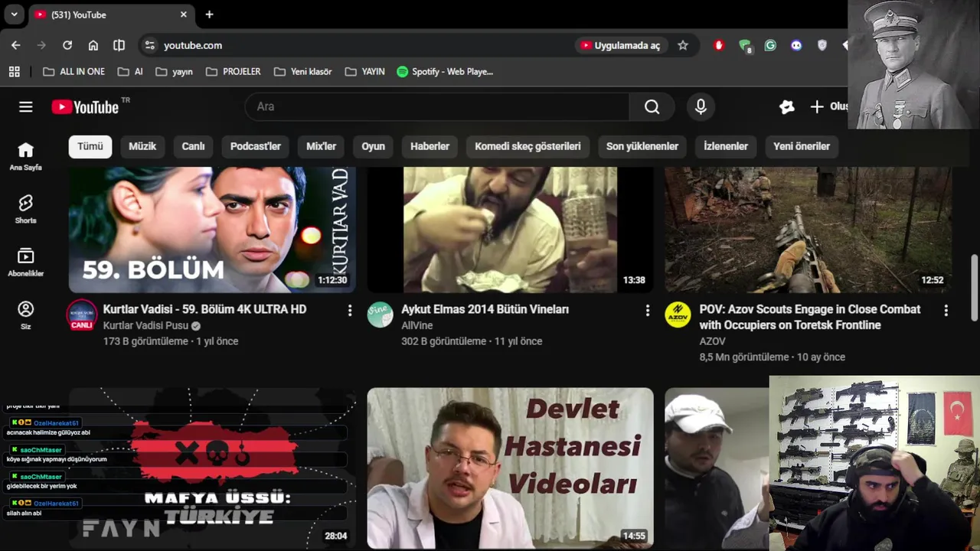Open Kurtlar Vadisi 59. Bölüm video title

pyautogui.click(x=204, y=309)
